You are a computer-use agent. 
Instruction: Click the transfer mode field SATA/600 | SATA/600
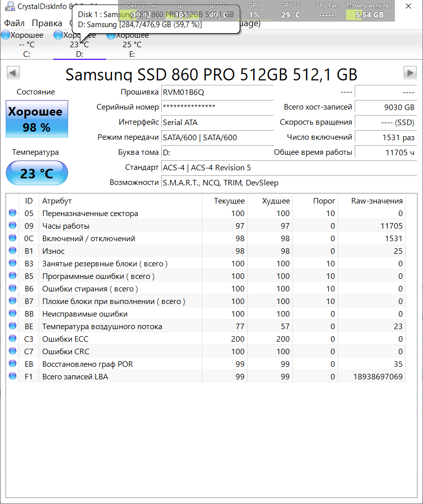pyautogui.click(x=218, y=137)
